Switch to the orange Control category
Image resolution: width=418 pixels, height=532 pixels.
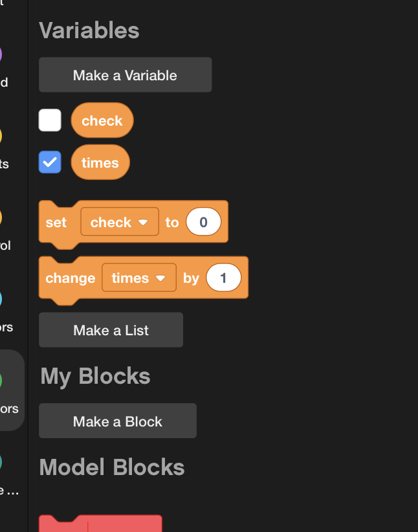[x=1, y=218]
